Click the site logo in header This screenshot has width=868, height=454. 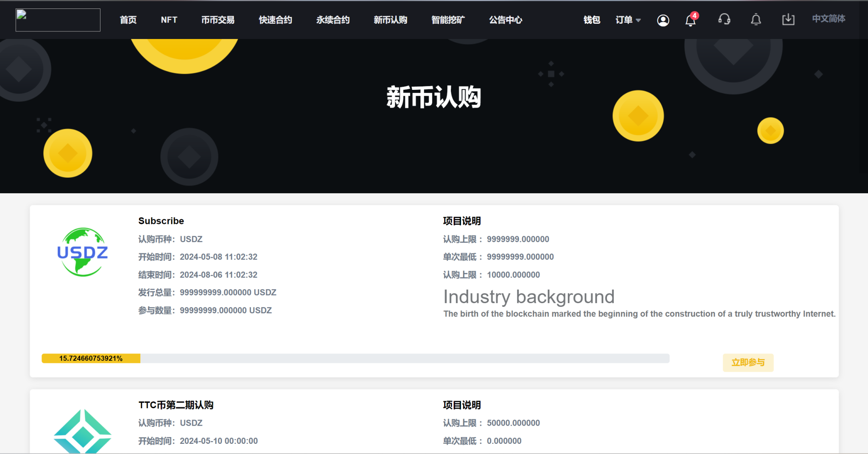[x=58, y=20]
